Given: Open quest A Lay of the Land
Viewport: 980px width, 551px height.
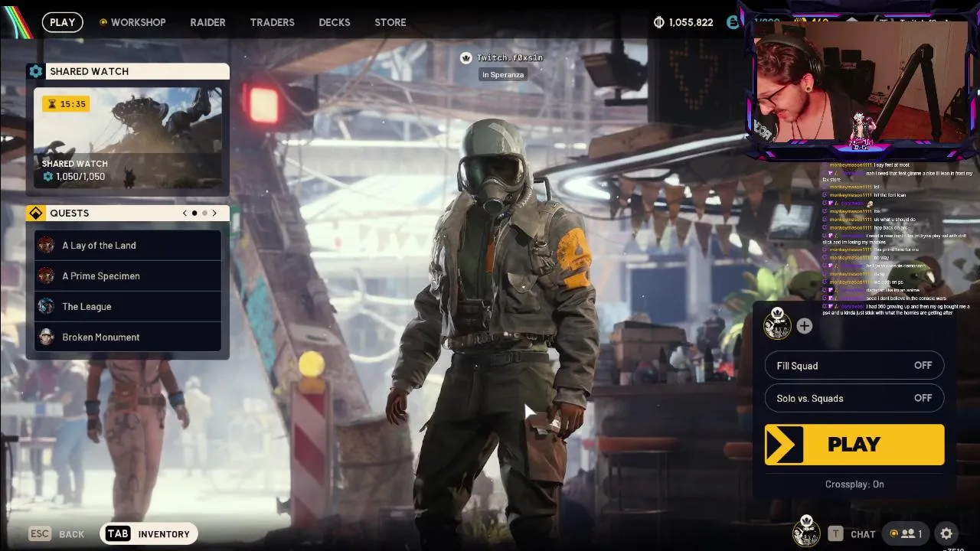Looking at the screenshot, I should point(128,245).
